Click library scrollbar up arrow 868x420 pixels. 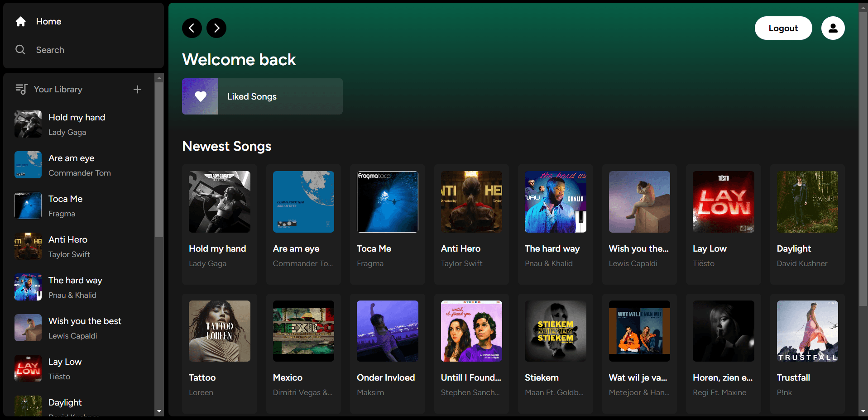[159, 78]
